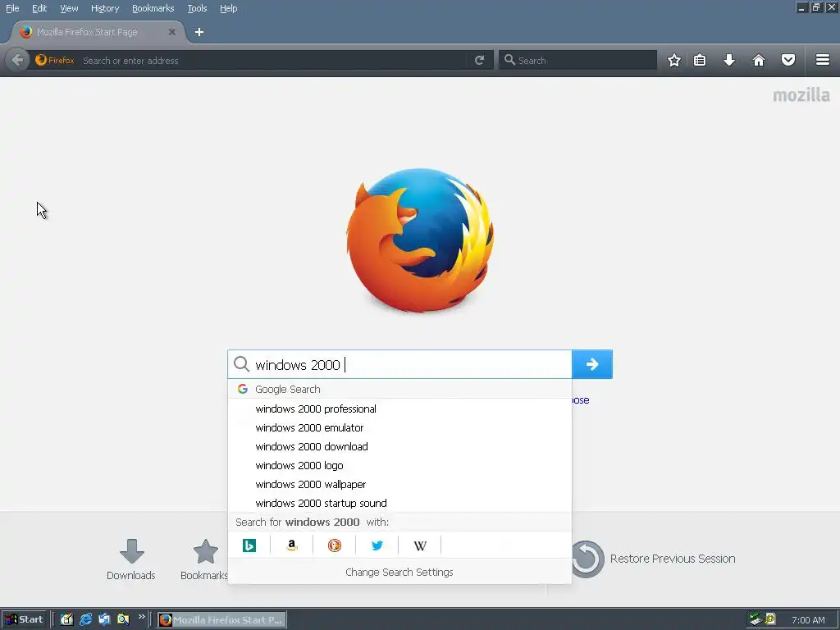The image size is (840, 630).
Task: Open the View menu
Action: [69, 8]
